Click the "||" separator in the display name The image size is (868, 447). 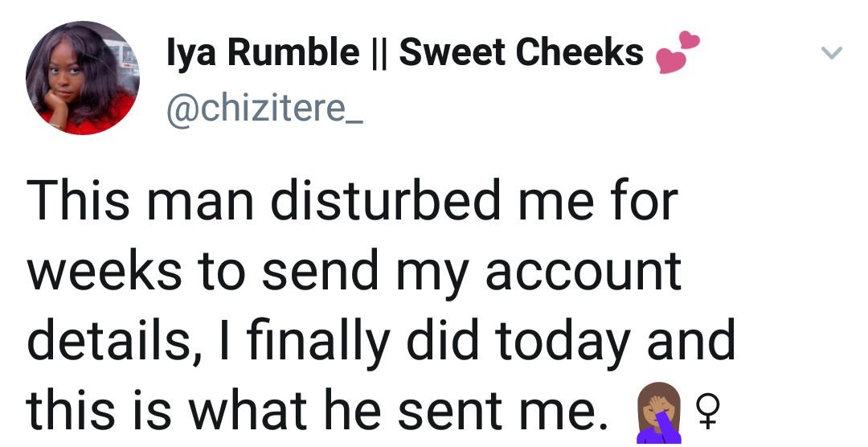tap(379, 53)
